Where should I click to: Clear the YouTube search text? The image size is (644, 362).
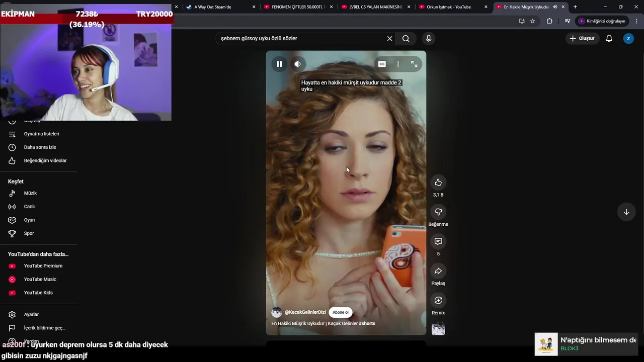click(389, 38)
